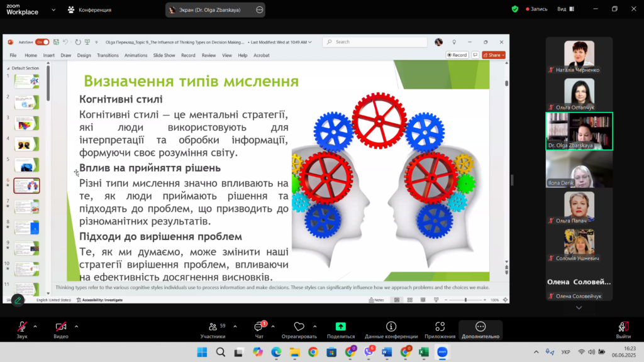644x362 pixels.
Task: Expand the arrow next to Участники
Action: pyautogui.click(x=235, y=327)
